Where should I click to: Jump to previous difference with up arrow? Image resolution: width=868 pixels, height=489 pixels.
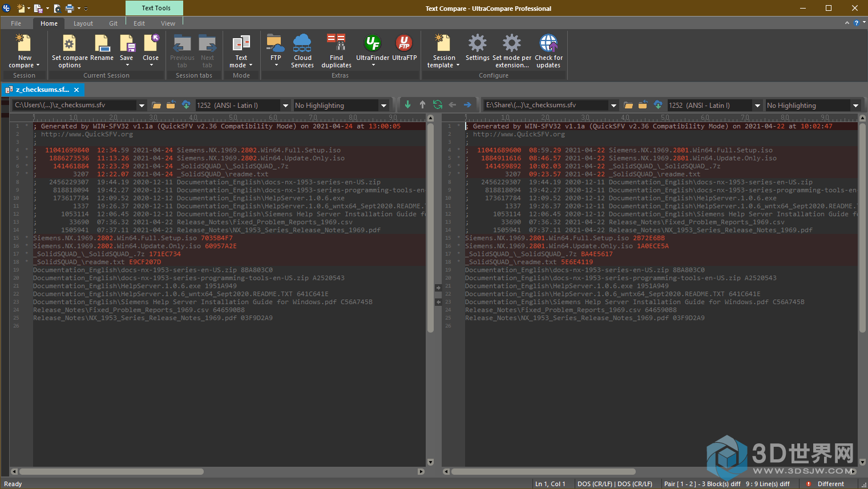click(x=422, y=104)
